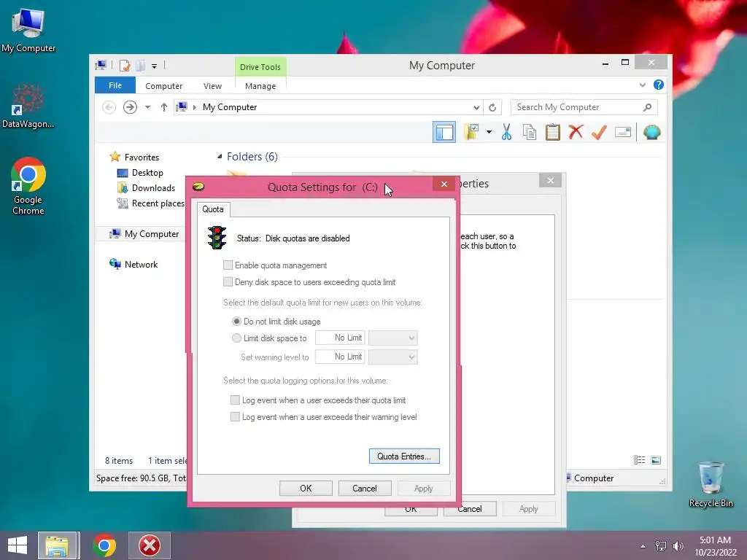Click the Set warning level value field
Viewport: 747px width, 560px height.
click(x=340, y=357)
